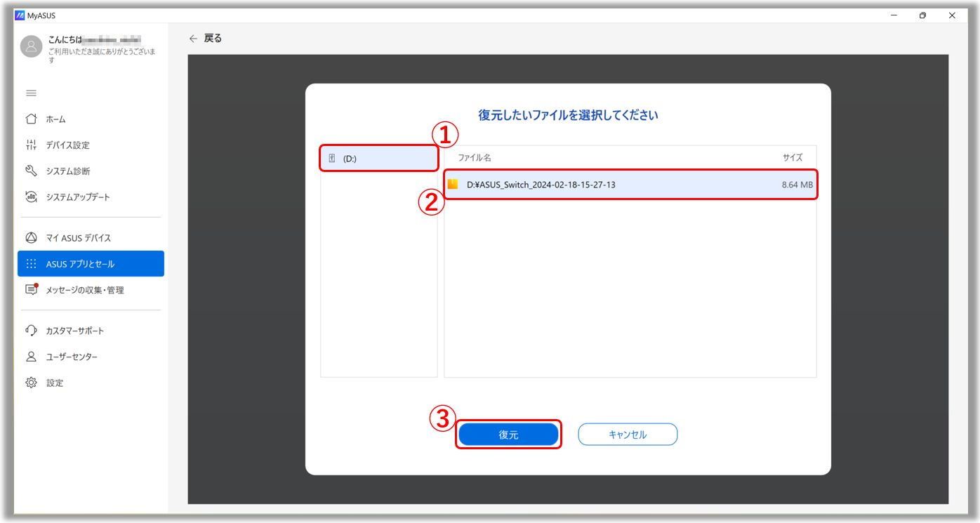Viewport: 980px width, 523px height.
Task: Click the 戻る label
Action: (x=213, y=39)
